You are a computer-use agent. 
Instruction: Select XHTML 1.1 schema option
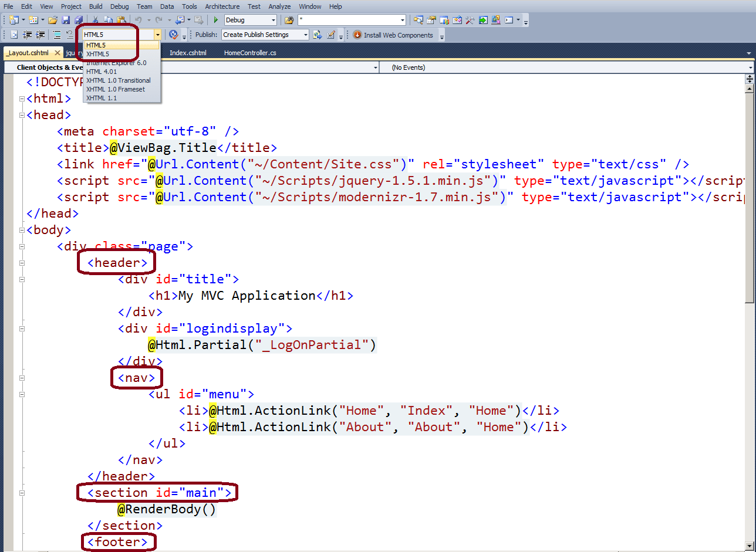pos(121,98)
